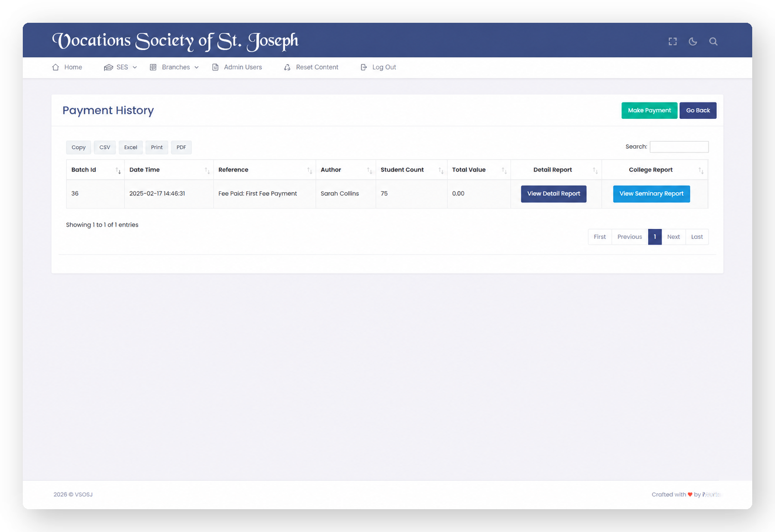Viewport: 775px width, 532px height.
Task: Select Reset Content menu item
Action: 317,67
